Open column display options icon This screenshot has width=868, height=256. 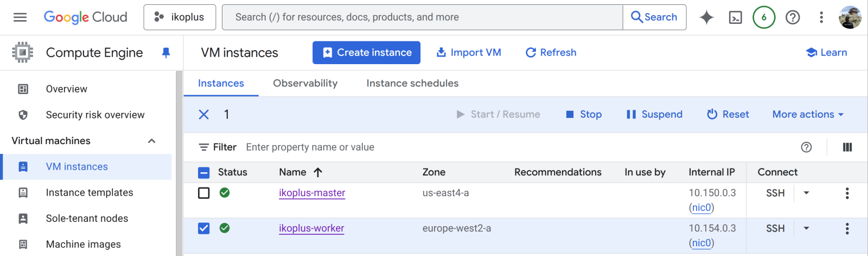coord(847,147)
